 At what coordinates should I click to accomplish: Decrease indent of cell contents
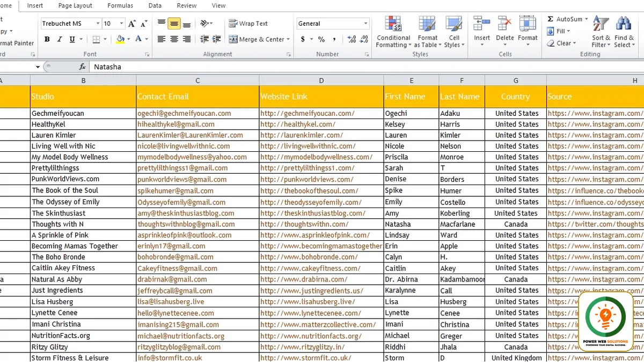point(204,39)
